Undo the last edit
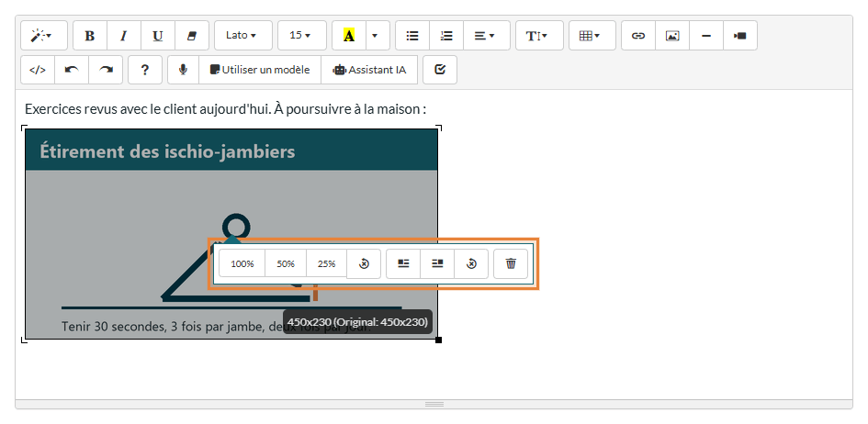 click(x=72, y=70)
